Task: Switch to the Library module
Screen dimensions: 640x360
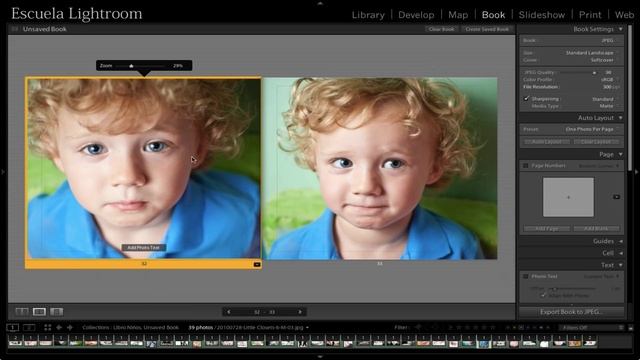Action: (368, 15)
